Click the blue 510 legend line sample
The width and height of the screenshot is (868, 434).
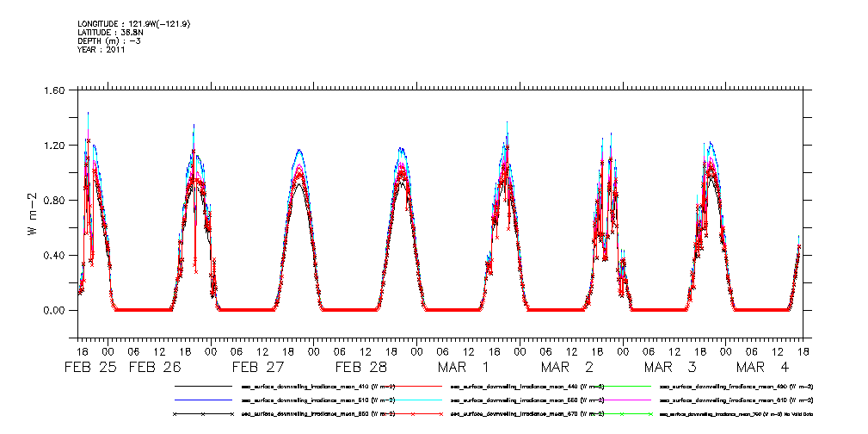pyautogui.click(x=203, y=400)
